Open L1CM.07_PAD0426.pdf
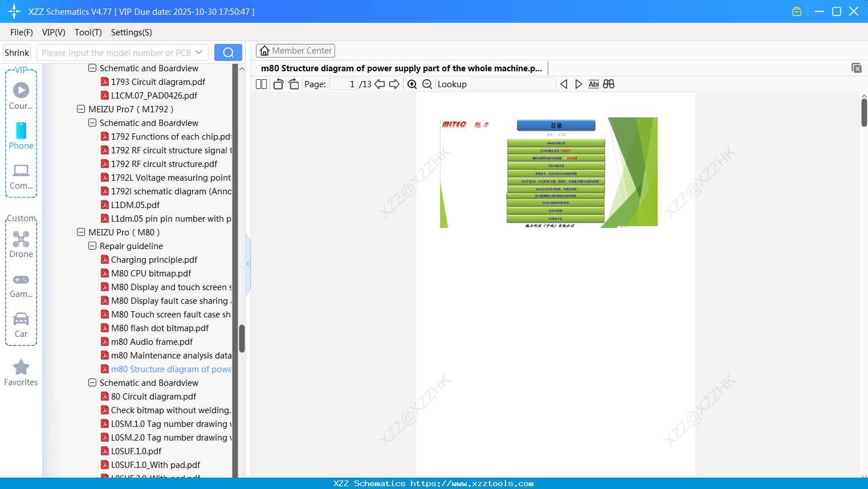The width and height of the screenshot is (868, 489). click(x=154, y=95)
